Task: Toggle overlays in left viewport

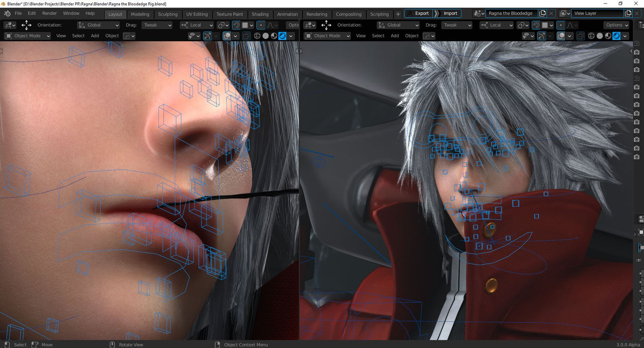Action: 227,36
